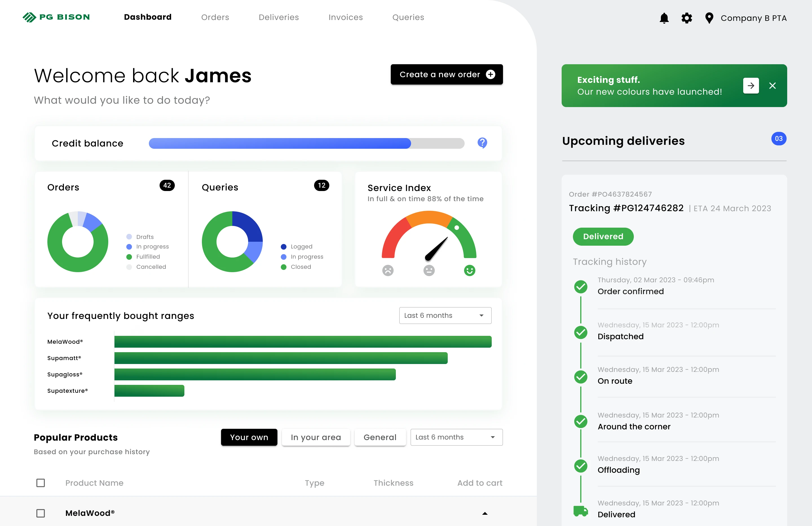This screenshot has height=526, width=812.
Task: Click the Orders donut chart
Action: [78, 242]
